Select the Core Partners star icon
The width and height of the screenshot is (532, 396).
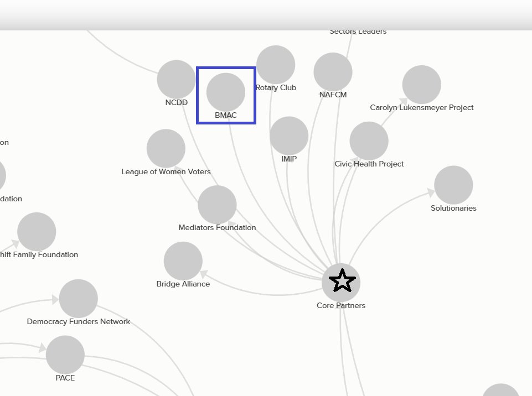click(x=342, y=281)
